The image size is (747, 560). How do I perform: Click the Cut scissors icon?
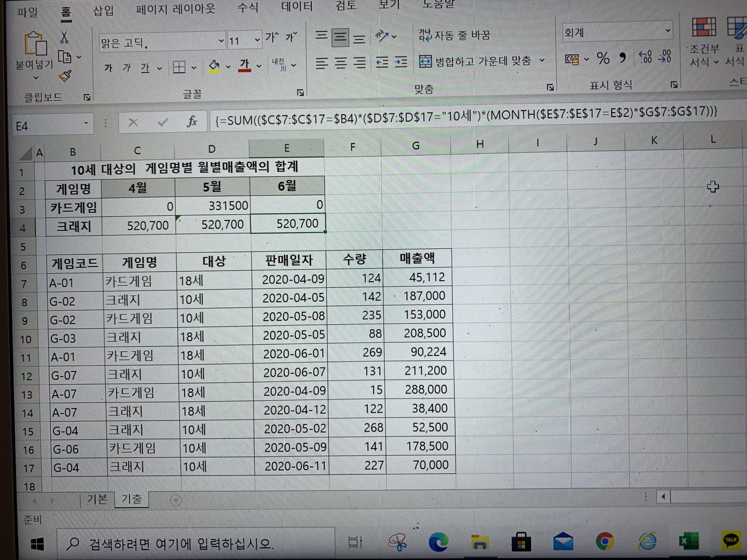(x=64, y=38)
